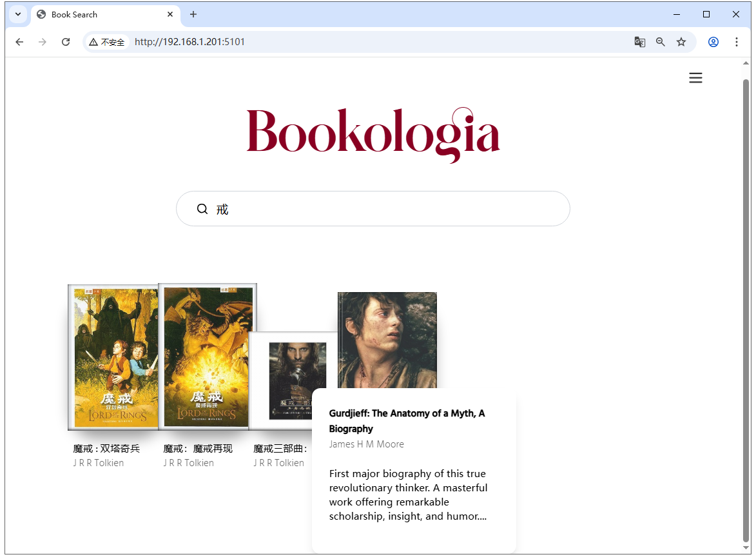Click the title 魔戒三部曲
756x559 pixels.
(280, 449)
